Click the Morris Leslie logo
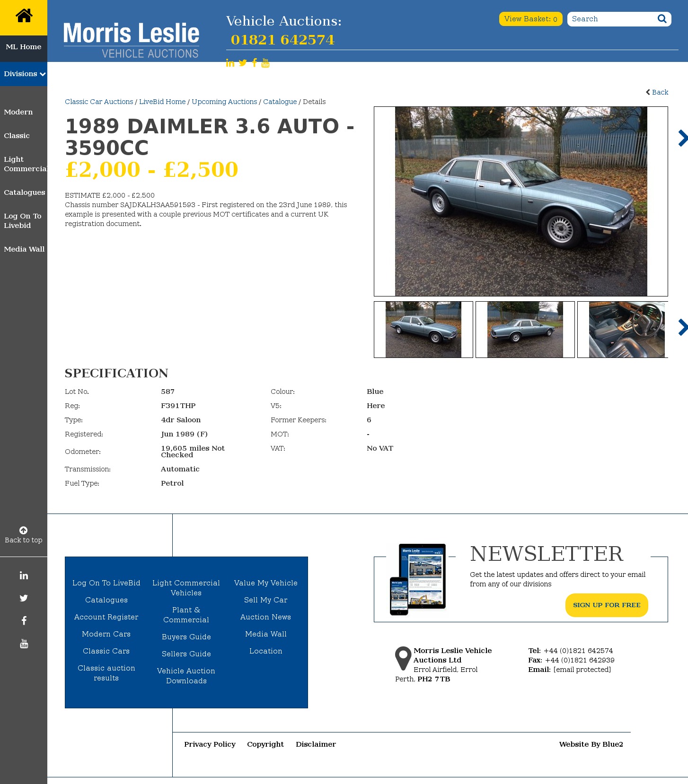The image size is (688, 784). [x=131, y=40]
